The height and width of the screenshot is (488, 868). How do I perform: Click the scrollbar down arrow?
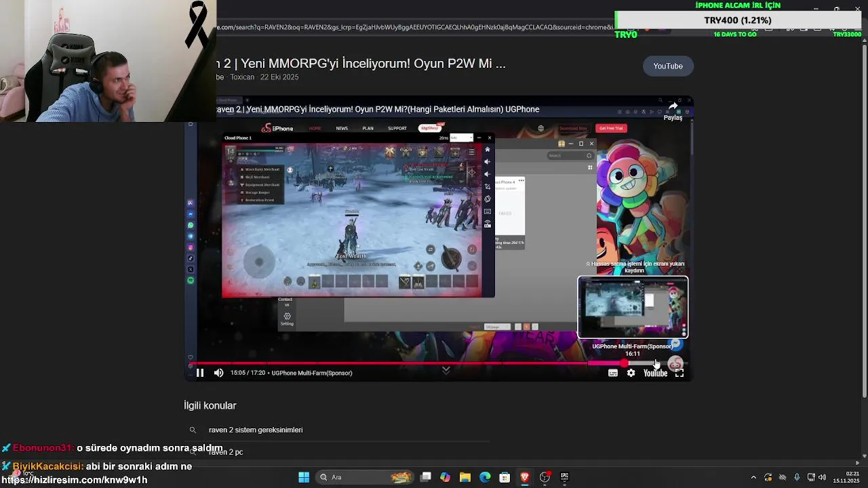[x=864, y=455]
